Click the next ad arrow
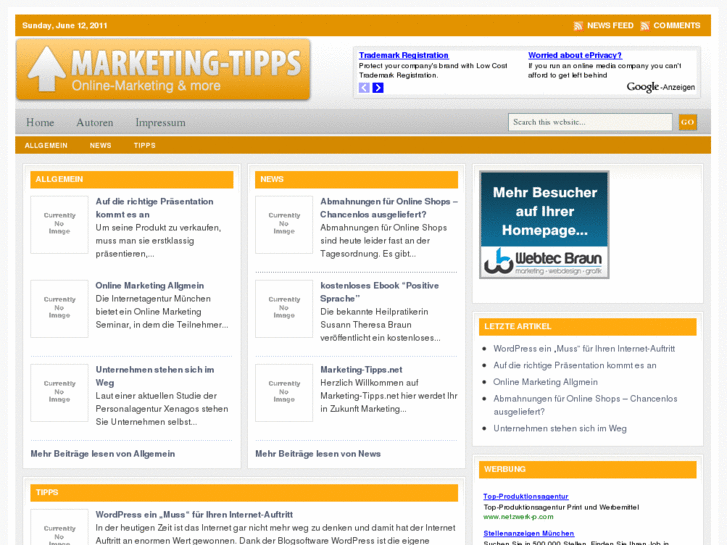The height and width of the screenshot is (545, 727). click(378, 88)
